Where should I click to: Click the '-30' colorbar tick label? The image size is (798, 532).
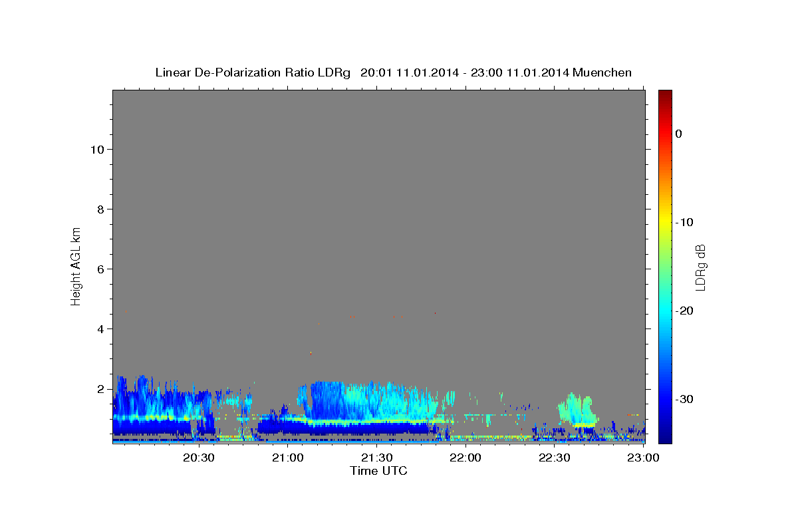(684, 399)
